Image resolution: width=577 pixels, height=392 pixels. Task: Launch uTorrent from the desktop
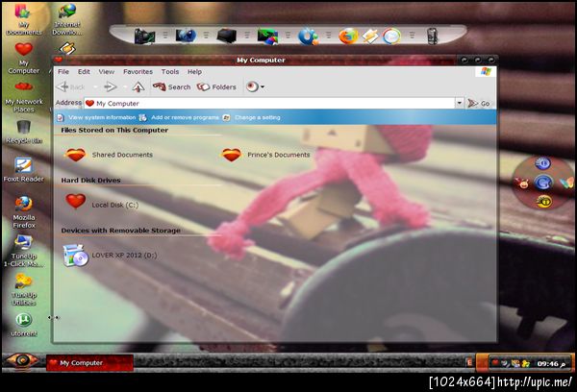[x=23, y=325]
